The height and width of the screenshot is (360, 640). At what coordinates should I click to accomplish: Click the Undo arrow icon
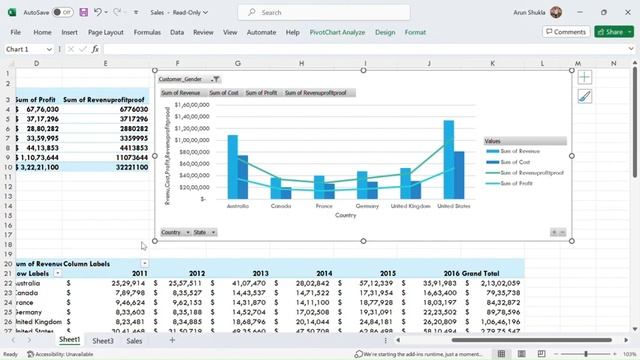pyautogui.click(x=98, y=12)
